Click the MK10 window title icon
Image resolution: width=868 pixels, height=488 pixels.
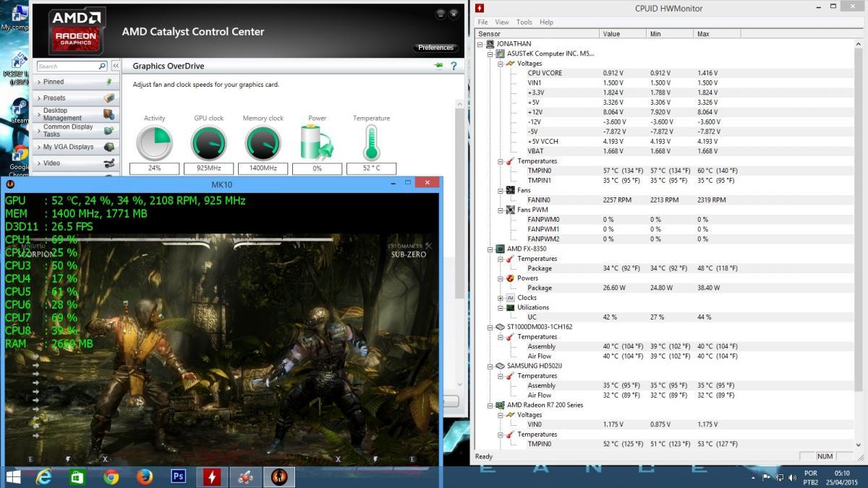pyautogui.click(x=11, y=184)
